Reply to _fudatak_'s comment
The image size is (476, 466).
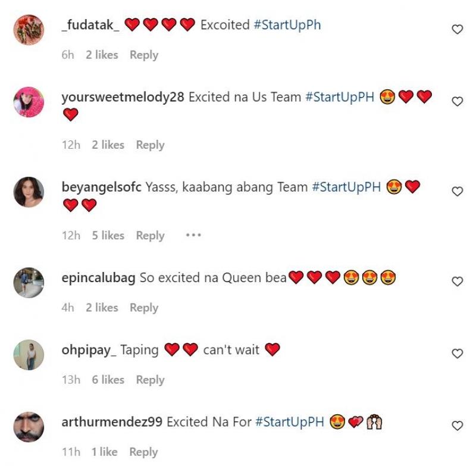(x=144, y=55)
